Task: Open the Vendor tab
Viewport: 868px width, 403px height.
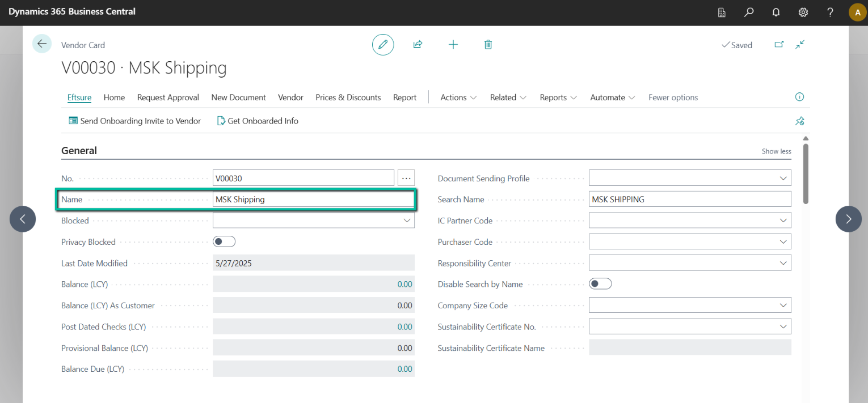Action: click(x=290, y=97)
